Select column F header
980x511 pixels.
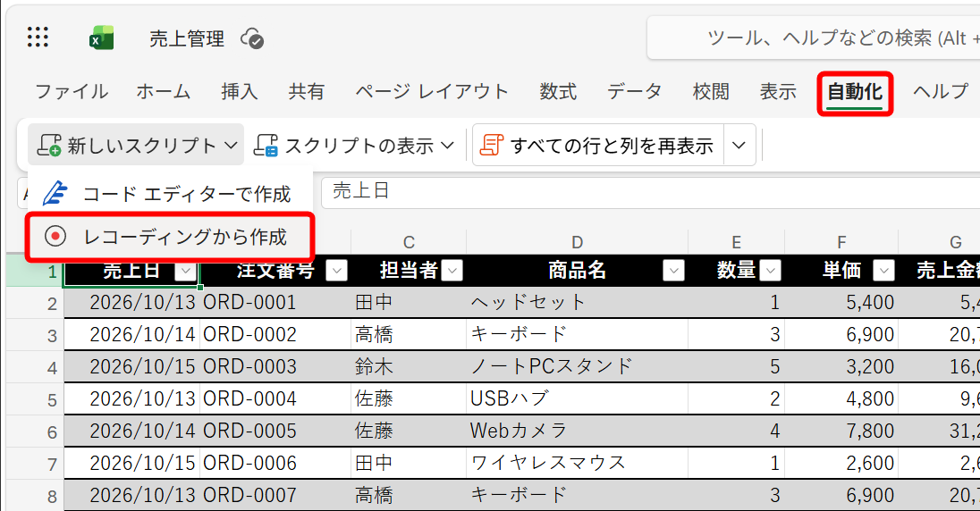(841, 242)
